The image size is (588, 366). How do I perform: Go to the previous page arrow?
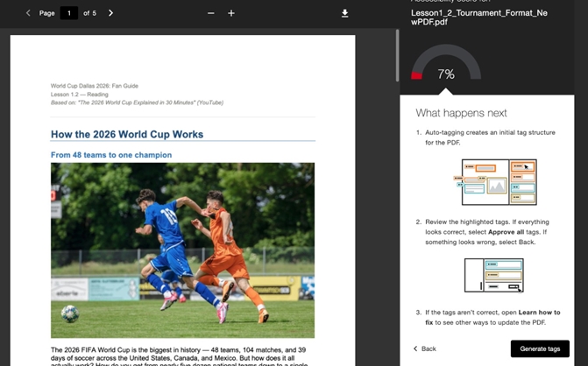pos(28,13)
